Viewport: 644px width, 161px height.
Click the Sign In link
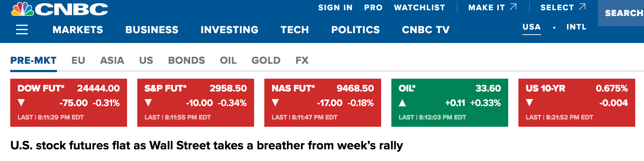[x=335, y=8]
